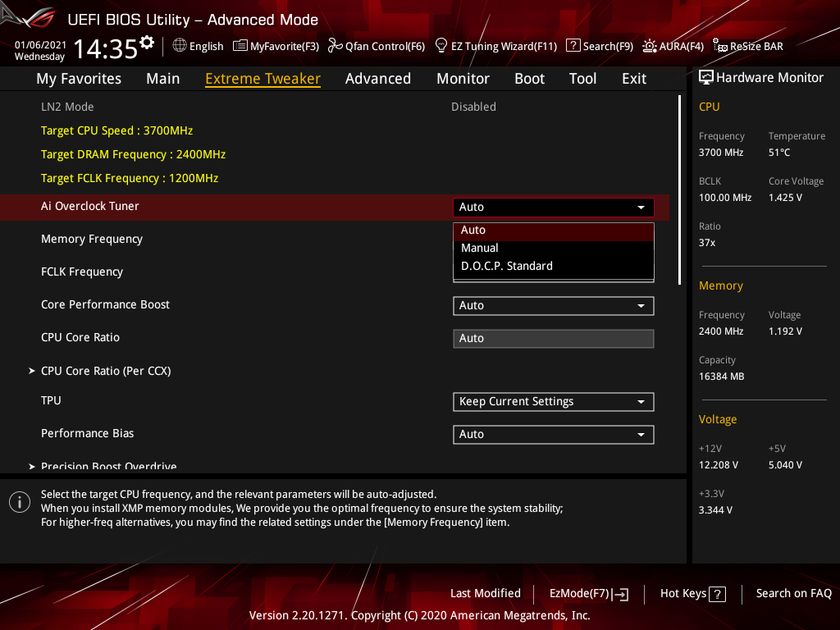Go to the Boot tab
The height and width of the screenshot is (630, 840).
[x=529, y=79]
